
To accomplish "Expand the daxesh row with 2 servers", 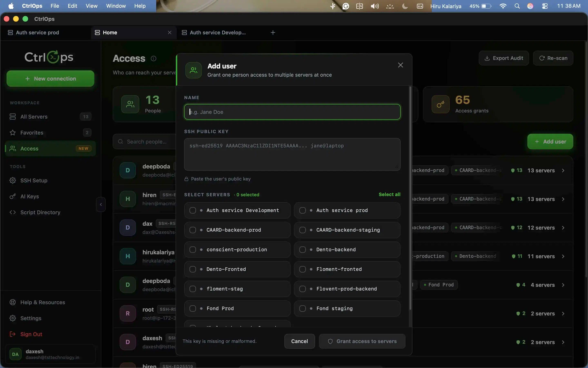I will (563, 342).
